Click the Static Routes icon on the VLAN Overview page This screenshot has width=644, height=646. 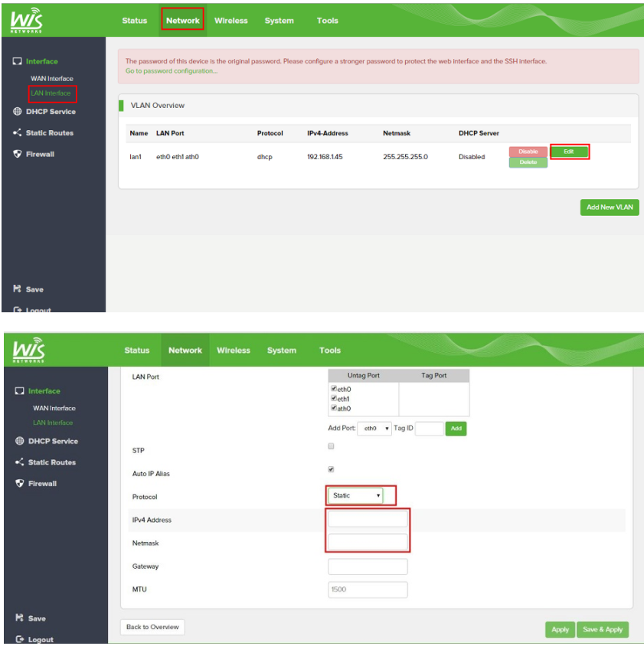18,133
